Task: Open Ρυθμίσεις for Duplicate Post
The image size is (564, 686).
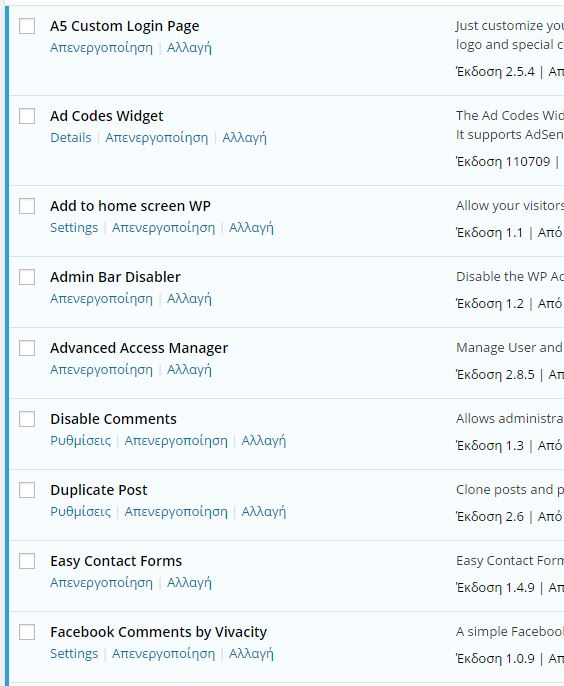Action: coord(81,511)
